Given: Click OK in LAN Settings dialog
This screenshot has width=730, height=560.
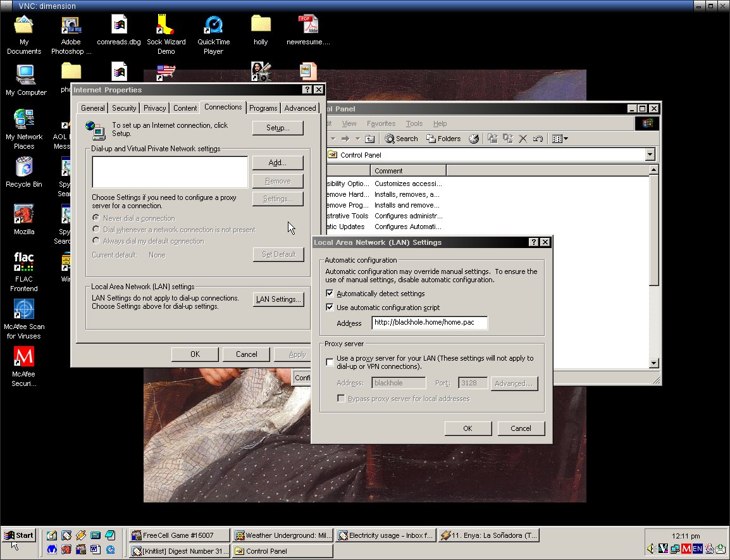Looking at the screenshot, I should click(468, 428).
